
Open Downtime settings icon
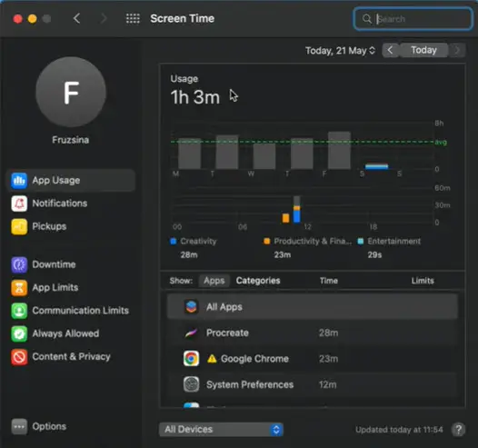(19, 264)
